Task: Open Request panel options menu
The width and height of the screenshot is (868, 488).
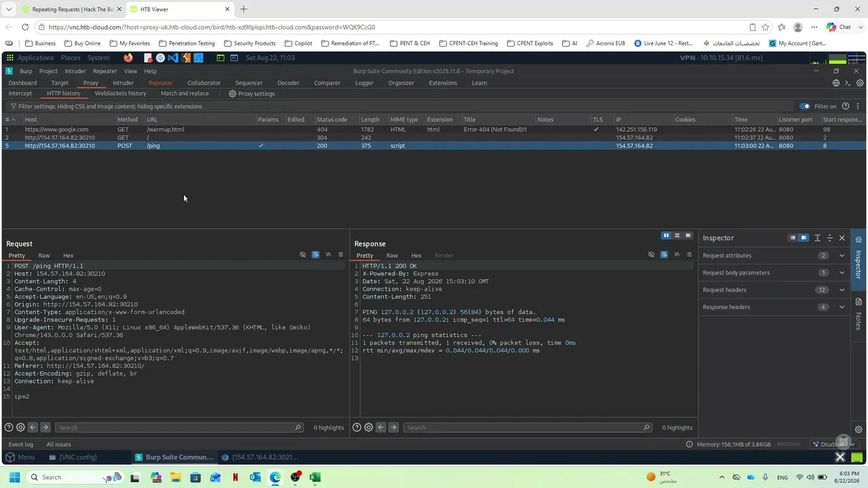Action: (340, 255)
